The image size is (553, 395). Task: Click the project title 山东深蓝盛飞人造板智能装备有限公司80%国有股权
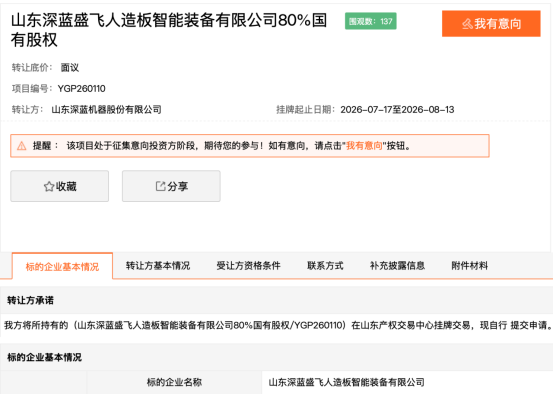click(x=169, y=30)
